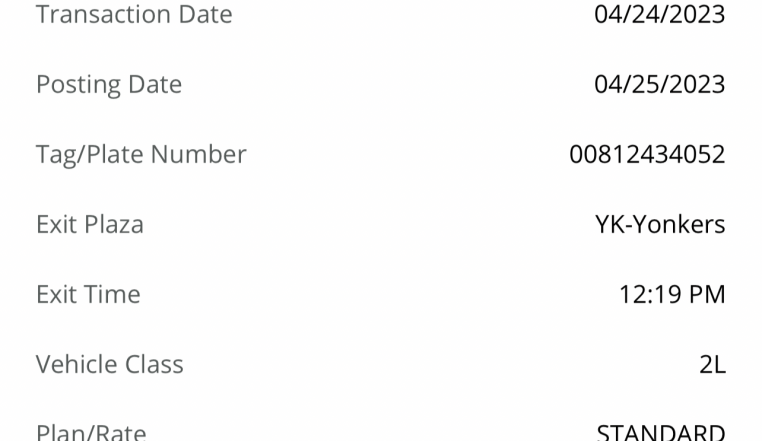762x441 pixels.
Task: Click the word Date in Posting Date
Action: (x=155, y=84)
